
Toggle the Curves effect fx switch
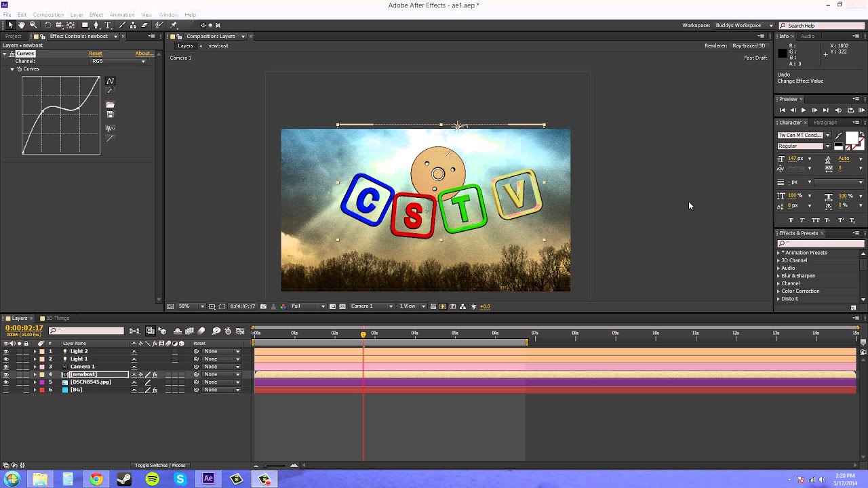12,54
